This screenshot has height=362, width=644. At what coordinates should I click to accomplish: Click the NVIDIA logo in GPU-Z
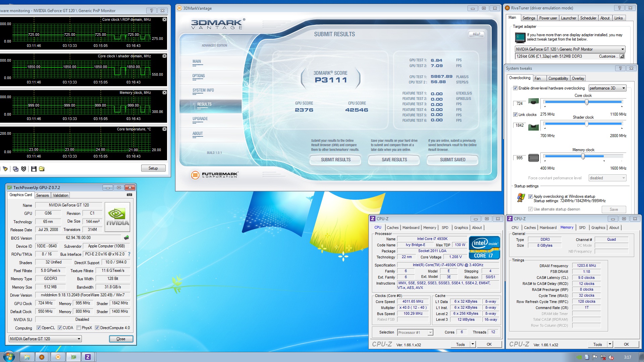(x=117, y=217)
